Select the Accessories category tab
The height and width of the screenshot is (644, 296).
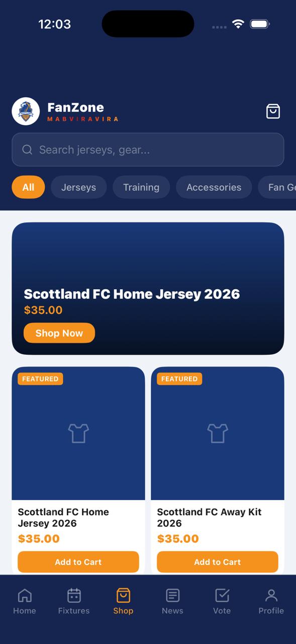214,187
